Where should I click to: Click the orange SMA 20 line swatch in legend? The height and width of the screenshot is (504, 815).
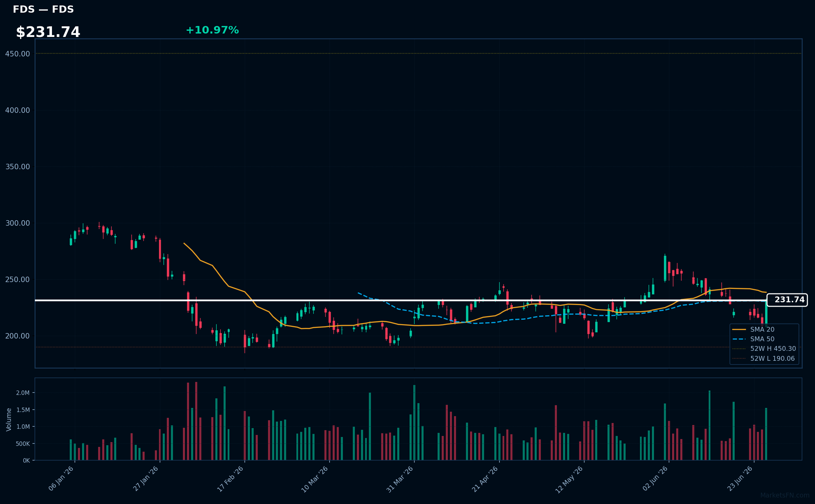point(739,329)
